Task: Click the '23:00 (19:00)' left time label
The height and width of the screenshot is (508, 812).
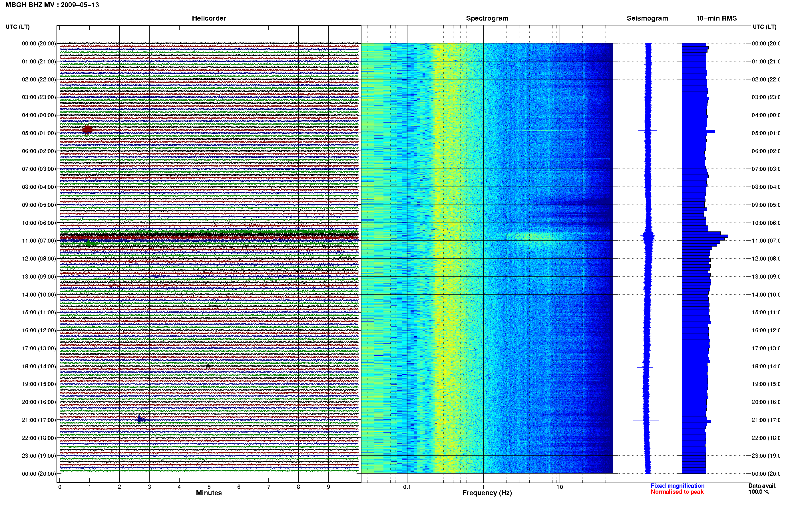Action: 39,456
